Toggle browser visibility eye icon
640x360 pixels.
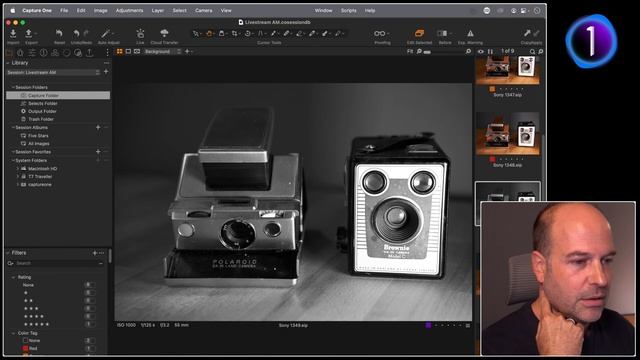480,51
